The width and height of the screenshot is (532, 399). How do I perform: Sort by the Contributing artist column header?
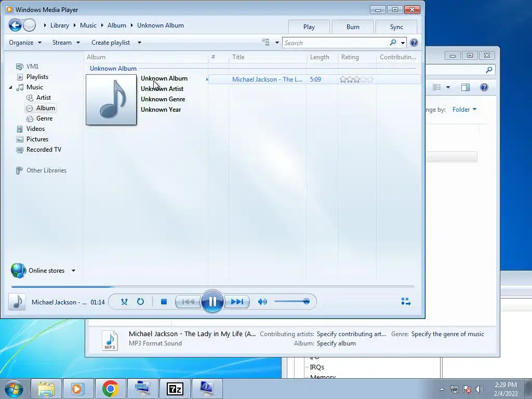pos(398,57)
